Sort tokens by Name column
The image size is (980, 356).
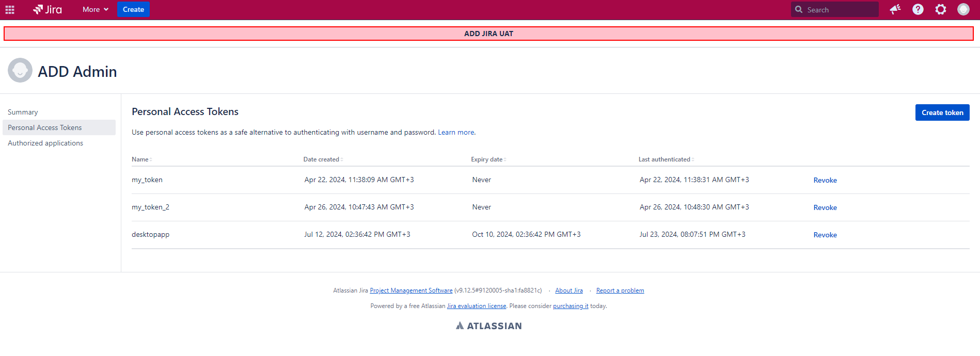[x=141, y=159]
